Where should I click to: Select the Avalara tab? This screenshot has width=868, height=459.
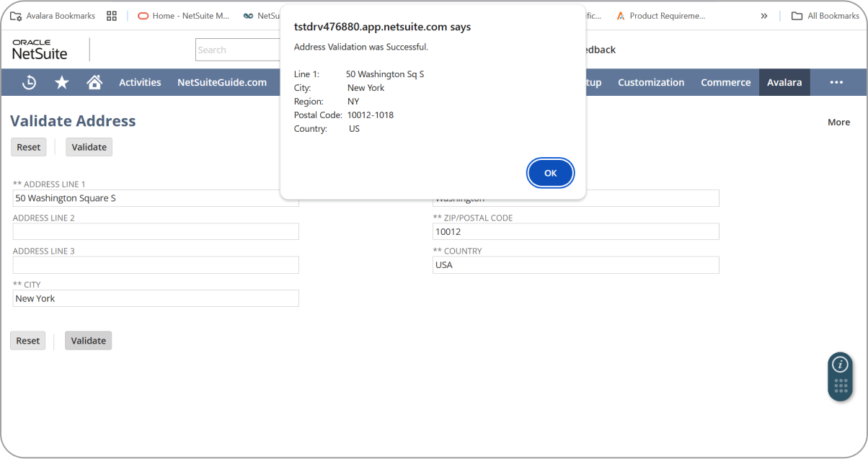(784, 82)
